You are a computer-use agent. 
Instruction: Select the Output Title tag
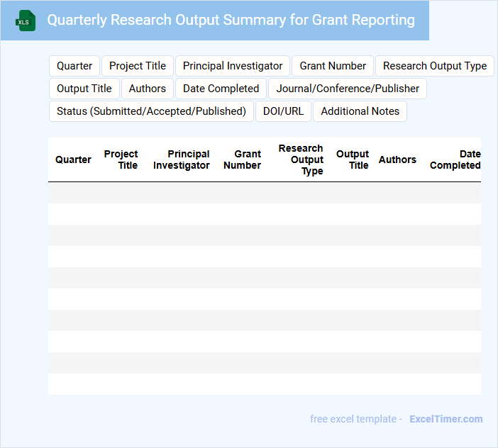tap(84, 89)
